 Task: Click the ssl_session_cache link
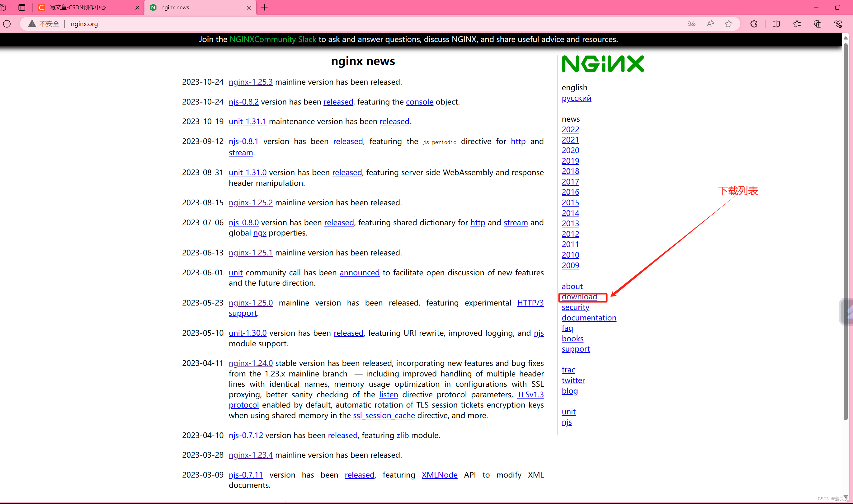(384, 416)
